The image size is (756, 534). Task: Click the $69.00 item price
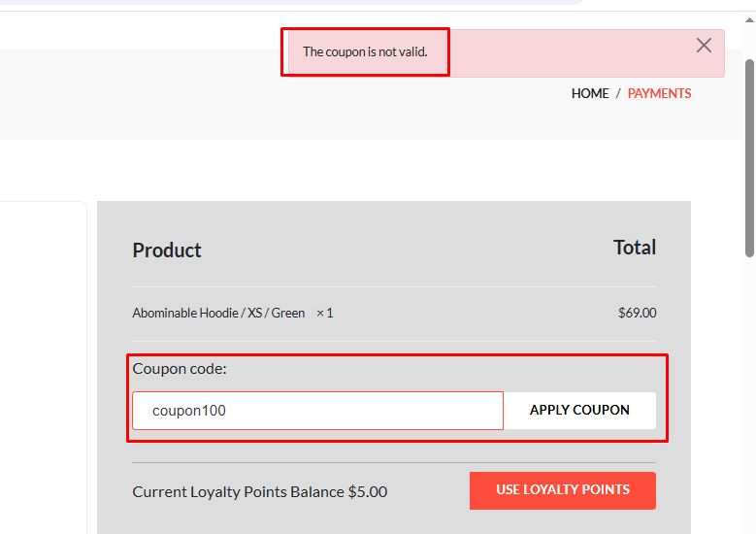click(x=637, y=314)
